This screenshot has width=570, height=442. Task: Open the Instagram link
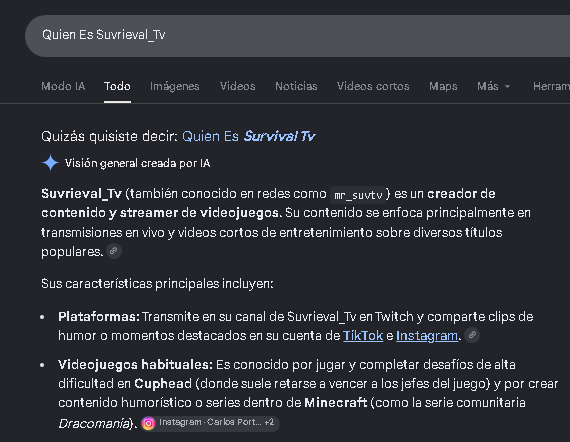click(x=427, y=336)
